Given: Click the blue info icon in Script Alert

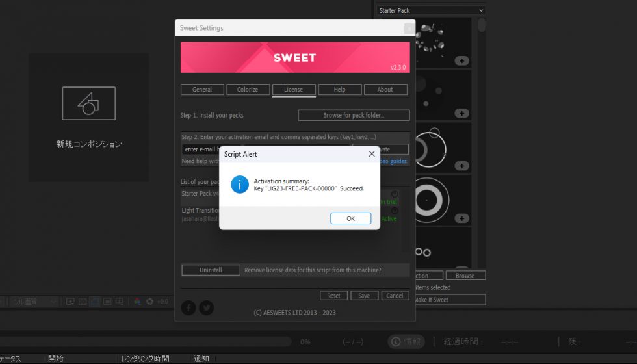Looking at the screenshot, I should (x=240, y=185).
